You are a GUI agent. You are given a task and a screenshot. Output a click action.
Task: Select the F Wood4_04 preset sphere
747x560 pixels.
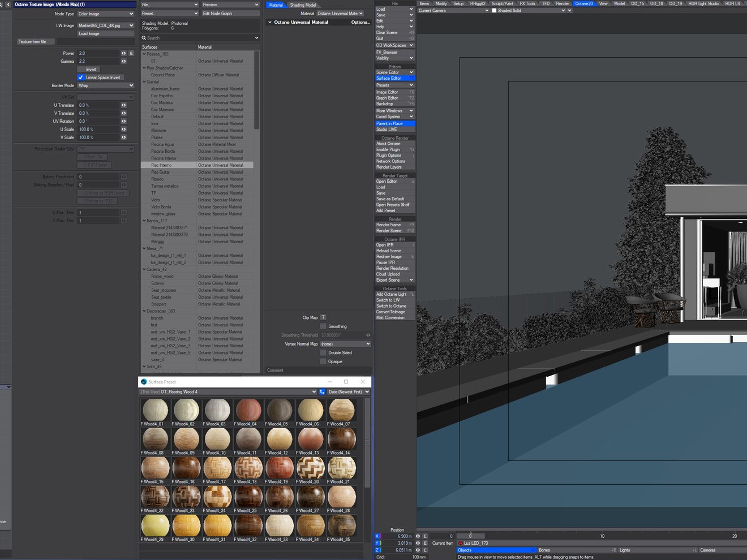coord(248,410)
